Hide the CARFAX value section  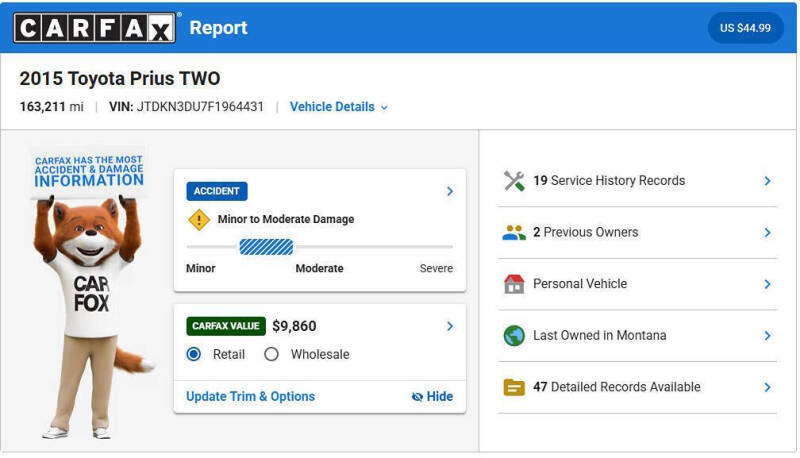432,396
